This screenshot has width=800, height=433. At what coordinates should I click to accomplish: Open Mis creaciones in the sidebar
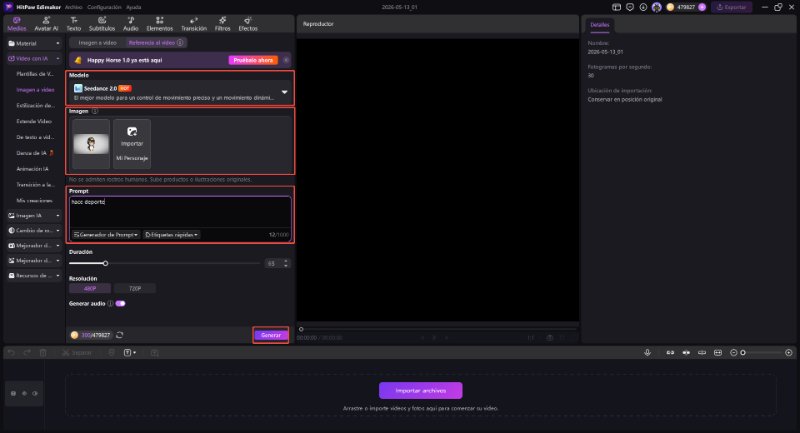(34, 200)
